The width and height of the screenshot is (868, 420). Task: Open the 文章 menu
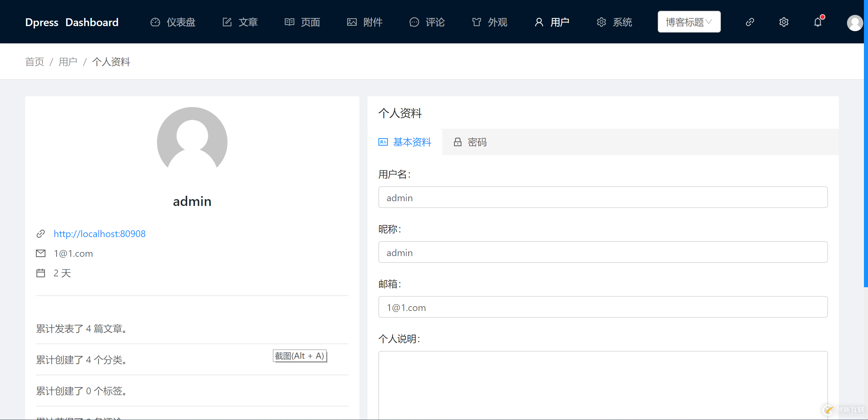tap(248, 22)
